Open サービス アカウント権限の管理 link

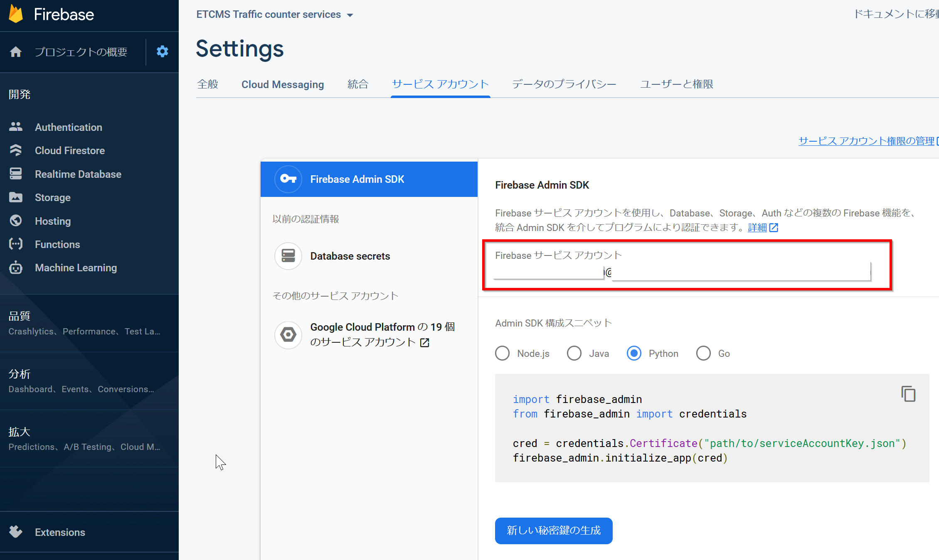[866, 141]
